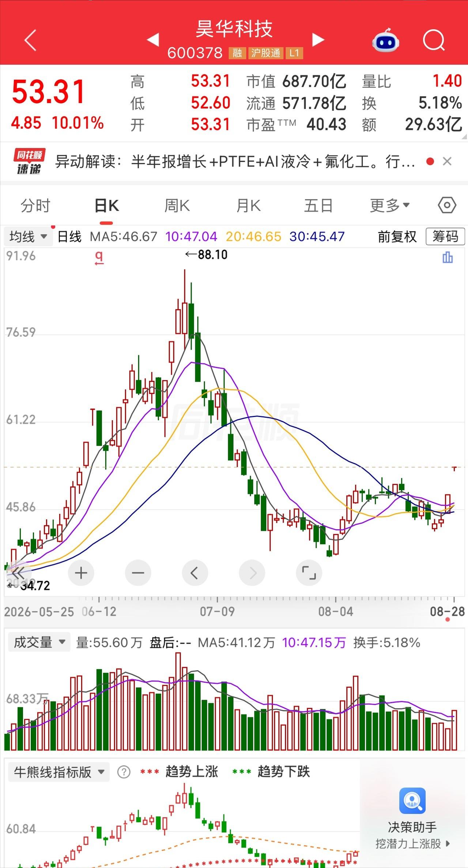
Task: Tap 量:55.60万 volume label
Action: pyautogui.click(x=109, y=643)
